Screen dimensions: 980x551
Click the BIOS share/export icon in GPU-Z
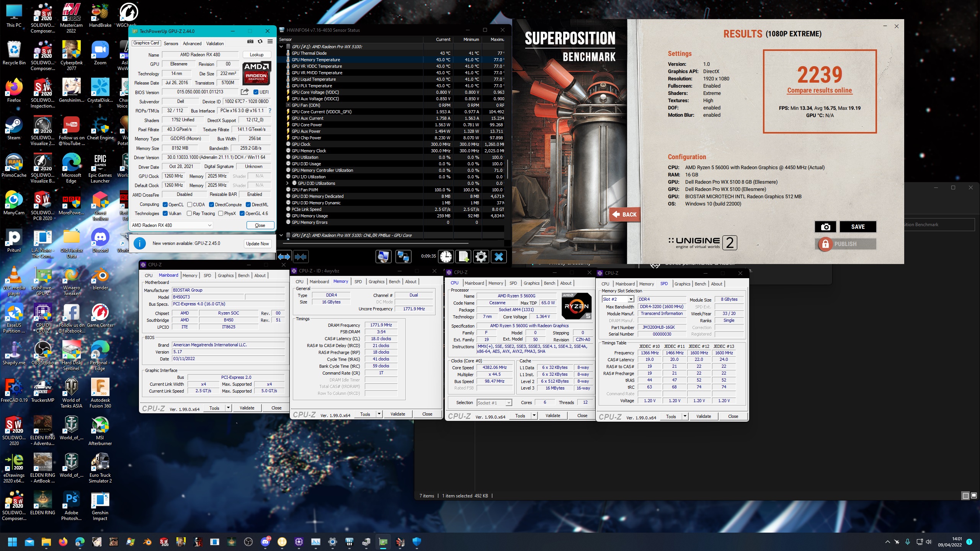point(245,92)
